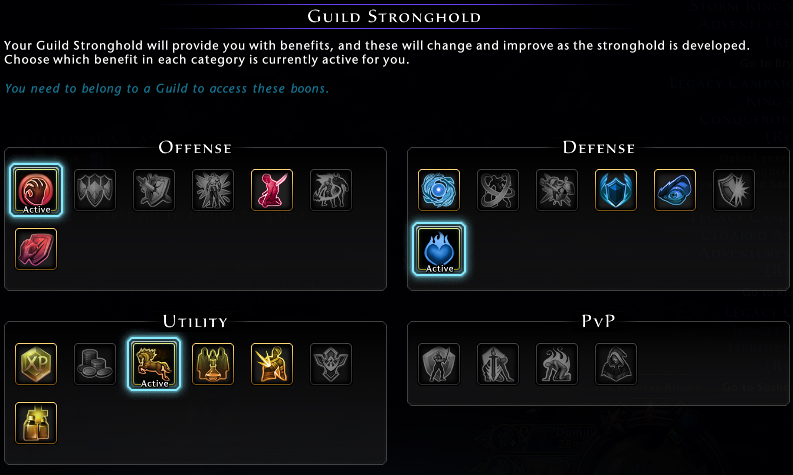The image size is (793, 475).
Task: Click the active golden horse Utility boon
Action: (x=155, y=364)
